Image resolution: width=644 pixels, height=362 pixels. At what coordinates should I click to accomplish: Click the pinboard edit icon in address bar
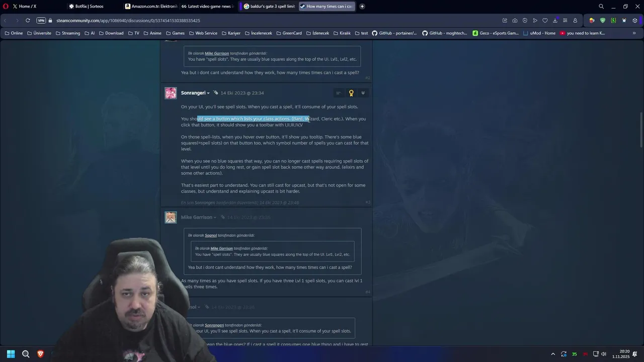click(505, 21)
